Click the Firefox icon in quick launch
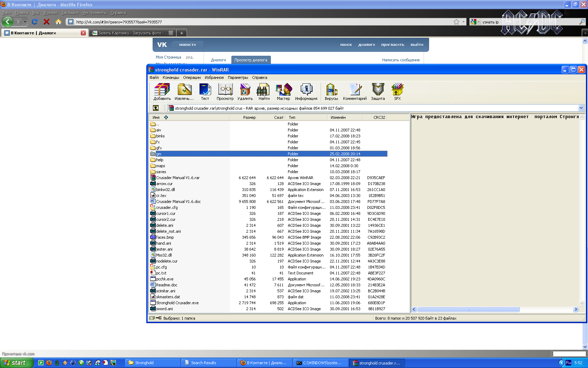Image resolution: width=588 pixels, height=368 pixels. 49,363
